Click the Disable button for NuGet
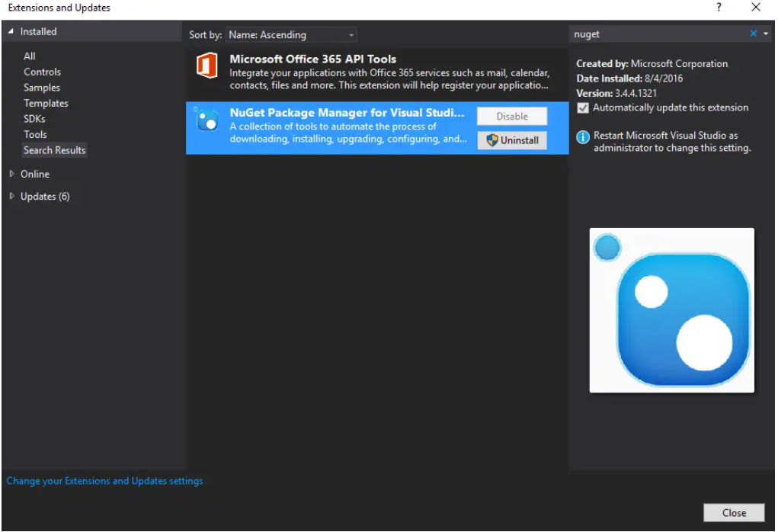778x532 pixels. pyautogui.click(x=512, y=117)
